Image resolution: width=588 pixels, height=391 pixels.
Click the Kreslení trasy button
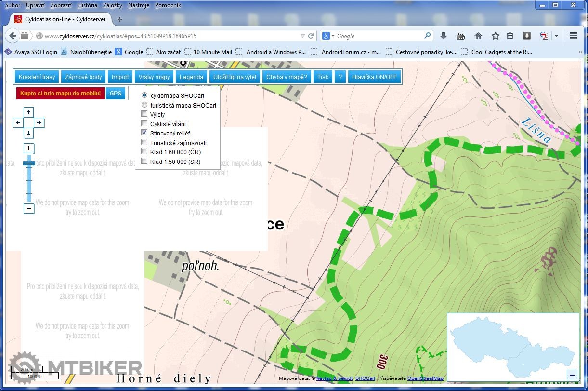[x=37, y=77]
